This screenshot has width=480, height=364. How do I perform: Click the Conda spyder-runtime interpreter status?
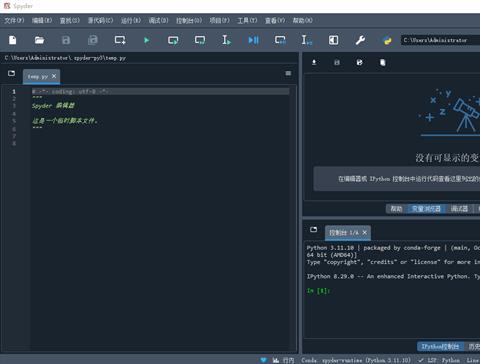coord(356,360)
